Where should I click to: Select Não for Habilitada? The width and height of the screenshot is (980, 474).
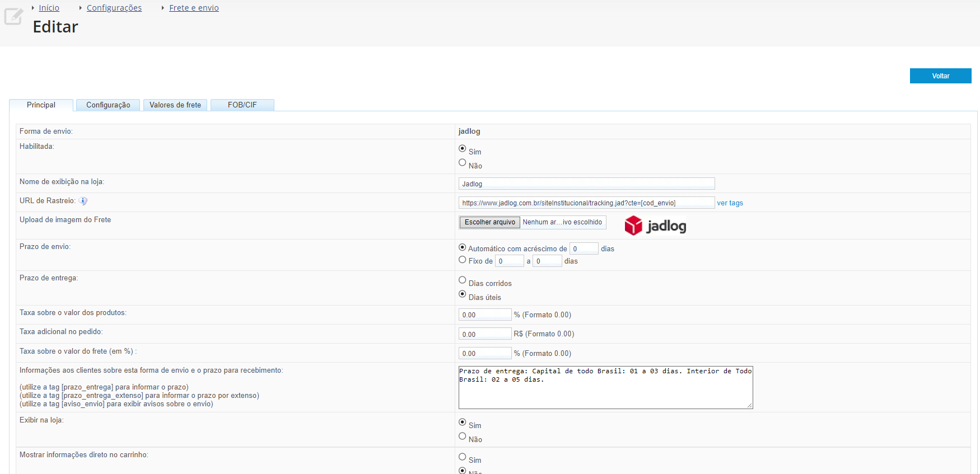[x=462, y=163]
